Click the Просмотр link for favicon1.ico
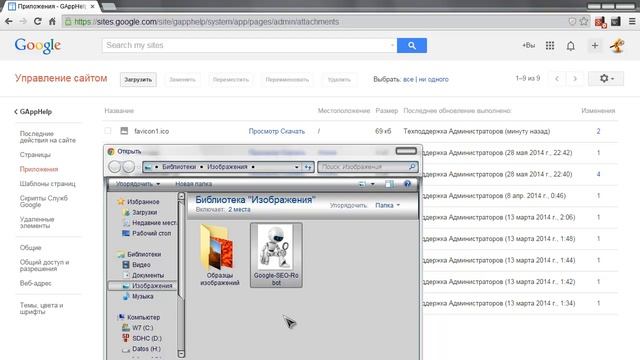Screen dimensions: 640x360 click(263, 131)
